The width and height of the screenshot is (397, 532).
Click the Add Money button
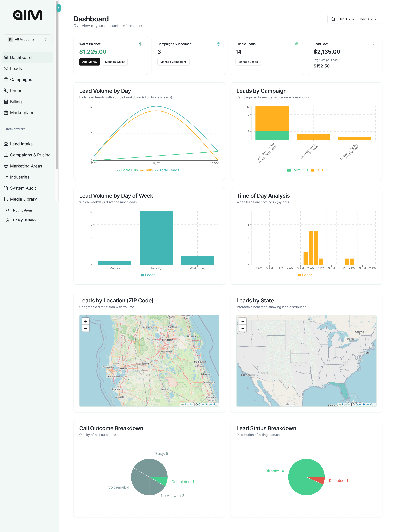90,62
